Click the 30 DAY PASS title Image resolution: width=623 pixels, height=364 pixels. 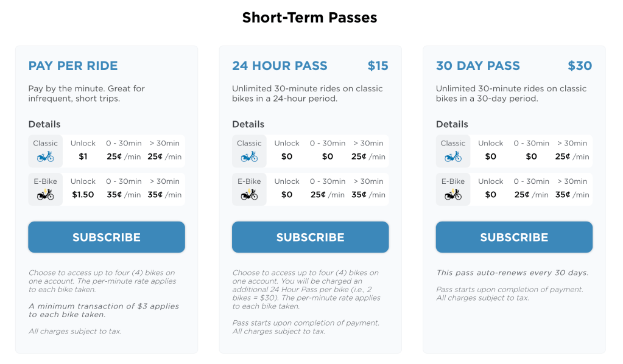(x=478, y=66)
